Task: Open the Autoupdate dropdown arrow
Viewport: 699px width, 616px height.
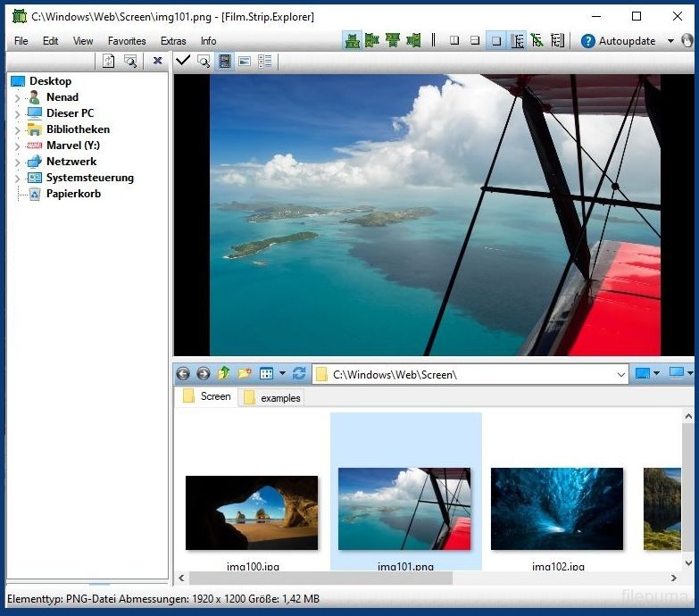Action: click(x=670, y=41)
